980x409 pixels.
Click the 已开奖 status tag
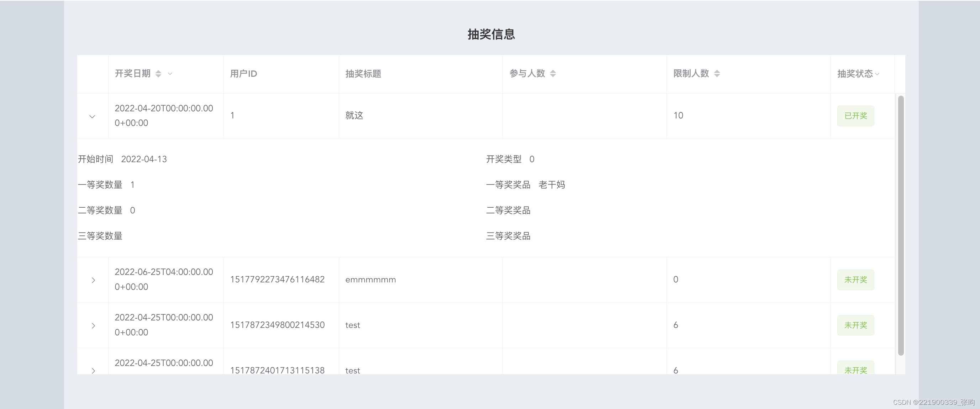point(855,116)
